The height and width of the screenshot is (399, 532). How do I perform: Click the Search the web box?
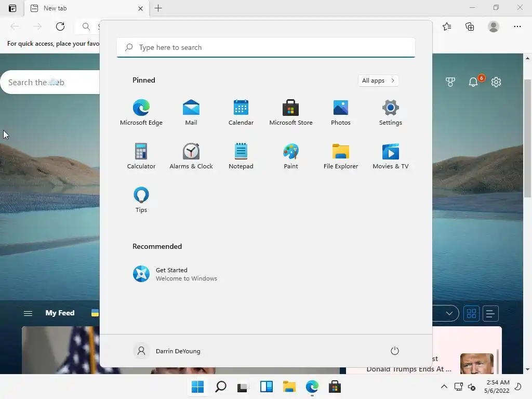pyautogui.click(x=51, y=82)
